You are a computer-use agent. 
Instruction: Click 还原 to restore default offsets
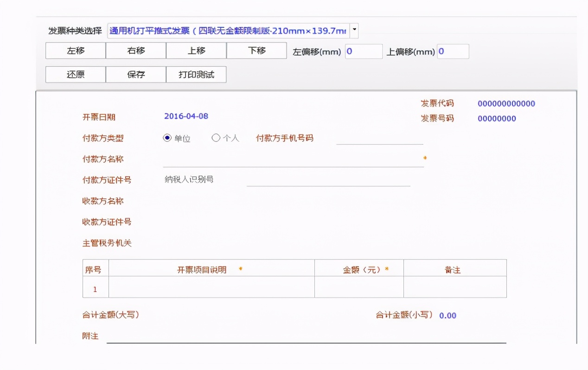(x=75, y=74)
